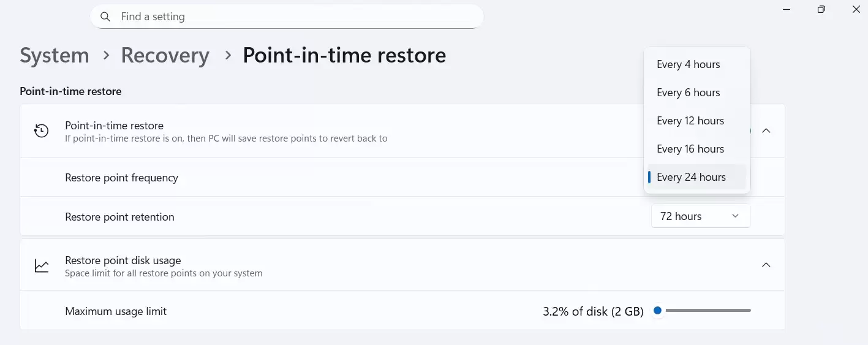Choose Every 24 hours frequency
868x345 pixels.
(x=691, y=177)
